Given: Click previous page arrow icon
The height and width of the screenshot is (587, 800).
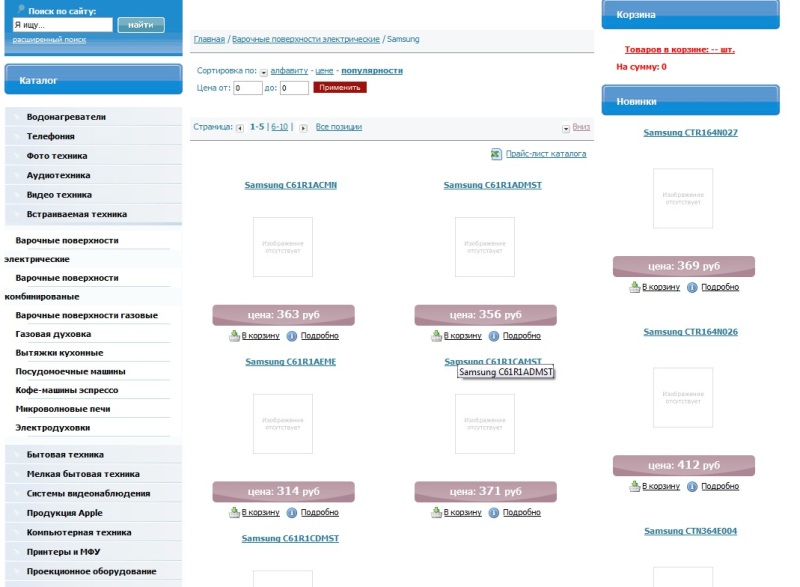Looking at the screenshot, I should coord(240,128).
